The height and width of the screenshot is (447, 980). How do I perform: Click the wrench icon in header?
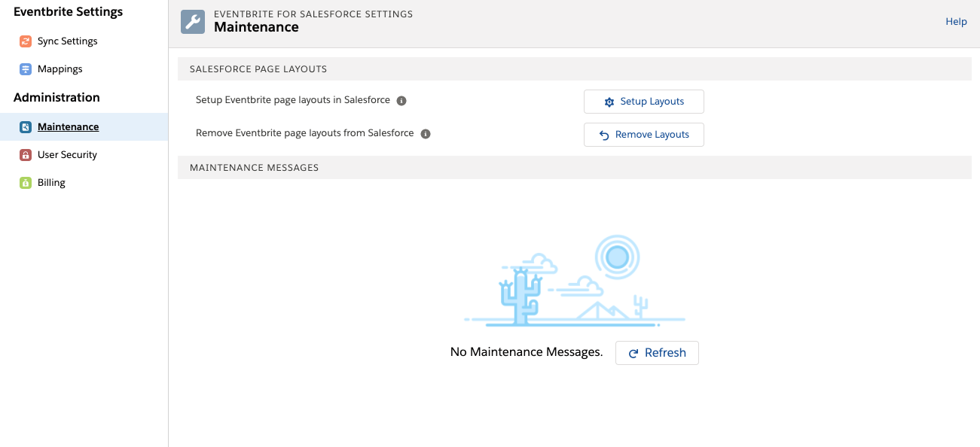(x=193, y=22)
